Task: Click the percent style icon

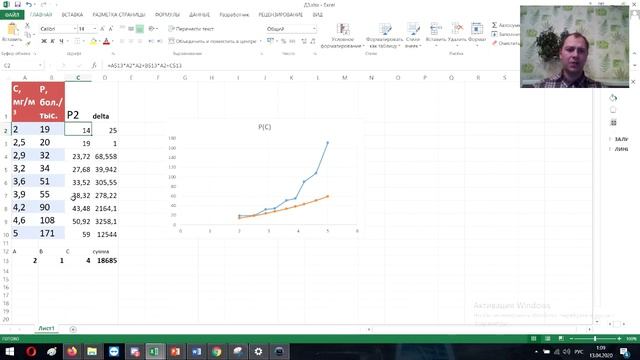Action: [284, 41]
